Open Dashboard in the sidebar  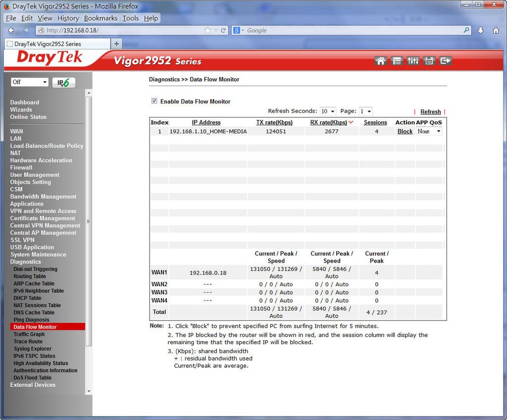(x=25, y=102)
